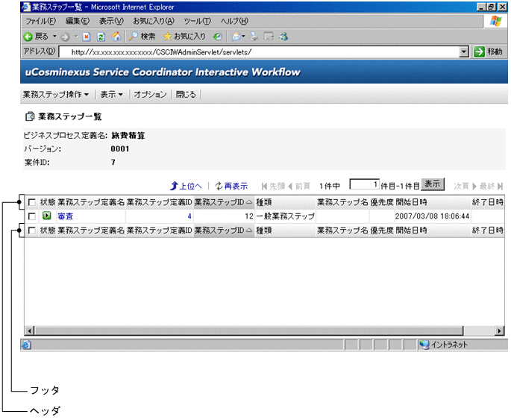Image resolution: width=511 pixels, height=420 pixels.
Task: Open the 表示(V) browser menu
Action: tap(111, 21)
